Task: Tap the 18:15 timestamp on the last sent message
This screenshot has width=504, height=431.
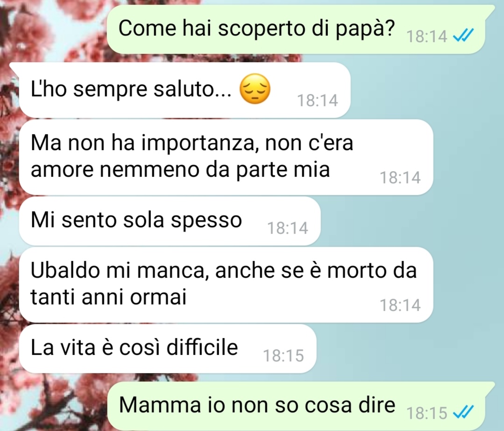Action: coord(426,413)
